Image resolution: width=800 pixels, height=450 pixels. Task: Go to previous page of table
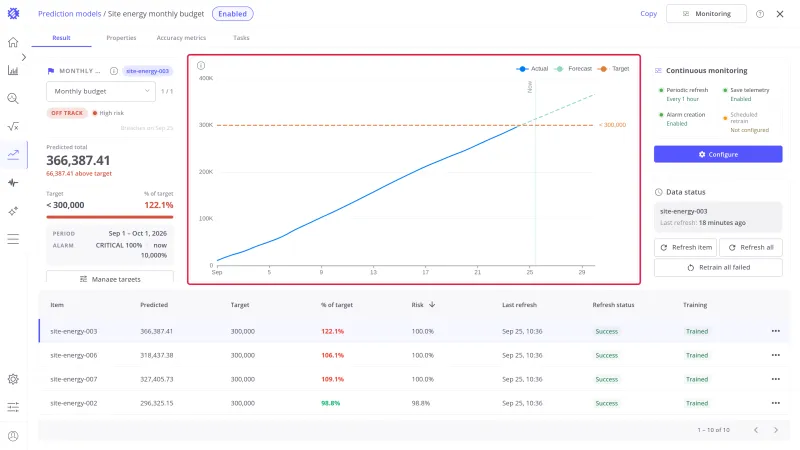tap(756, 430)
